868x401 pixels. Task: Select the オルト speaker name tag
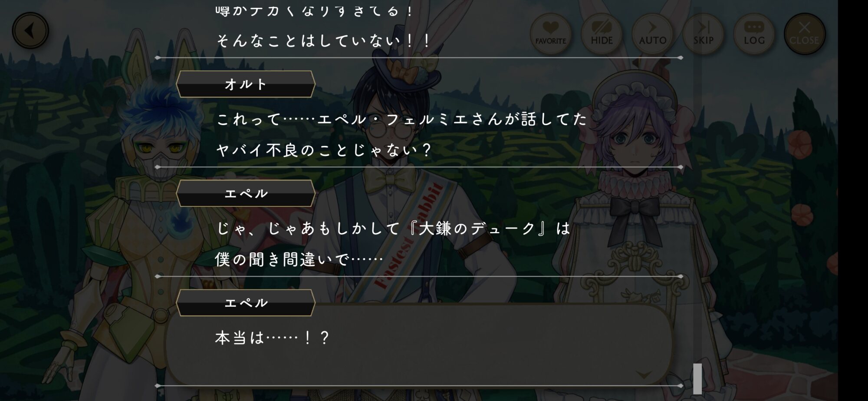[x=246, y=84]
